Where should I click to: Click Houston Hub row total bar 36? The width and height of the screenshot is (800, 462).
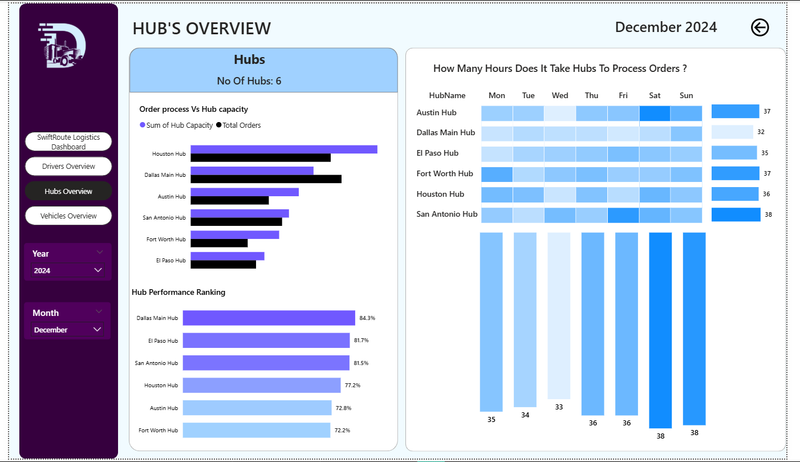click(735, 194)
